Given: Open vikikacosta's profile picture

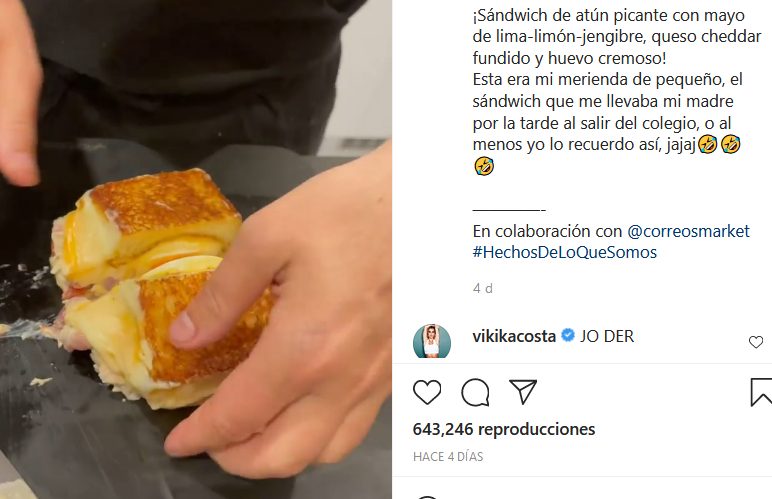Looking at the screenshot, I should pyautogui.click(x=432, y=341).
